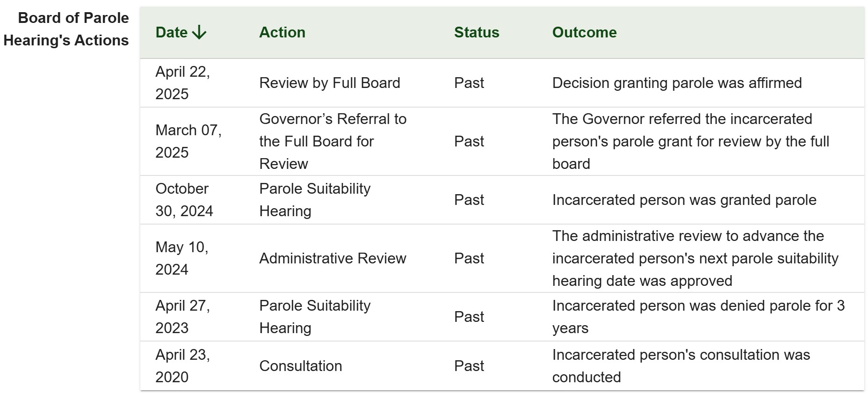Select the May 10, 2024 date cell
The width and height of the screenshot is (868, 393).
pos(181,258)
